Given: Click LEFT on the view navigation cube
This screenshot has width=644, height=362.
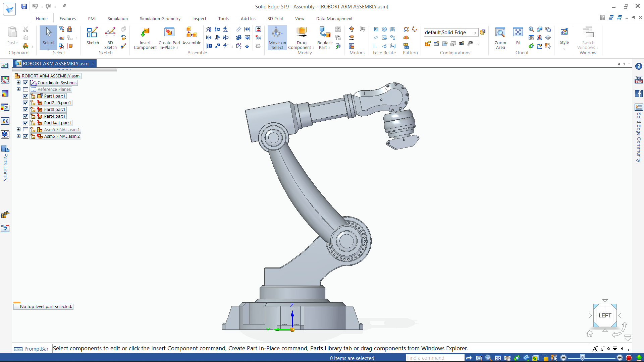Looking at the screenshot, I should [605, 315].
